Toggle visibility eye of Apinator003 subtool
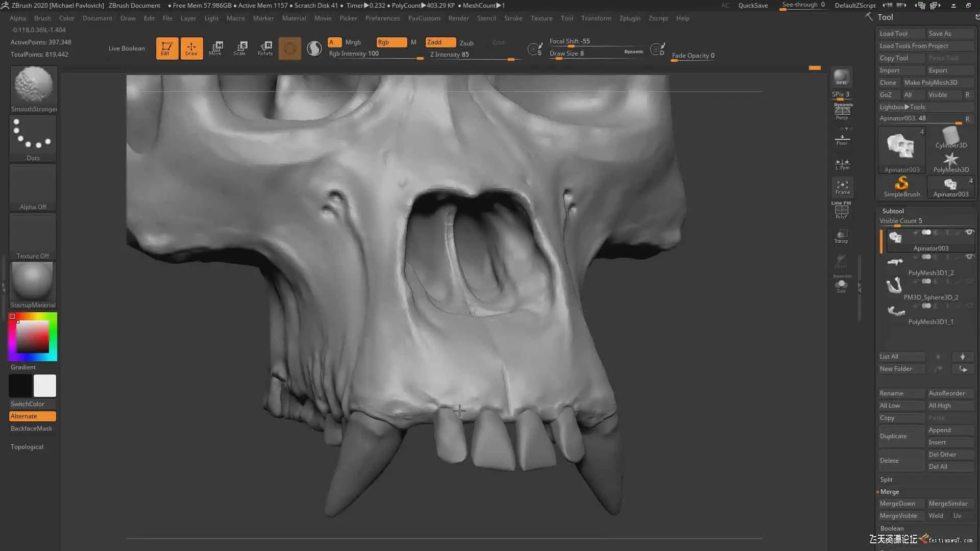 969,233
